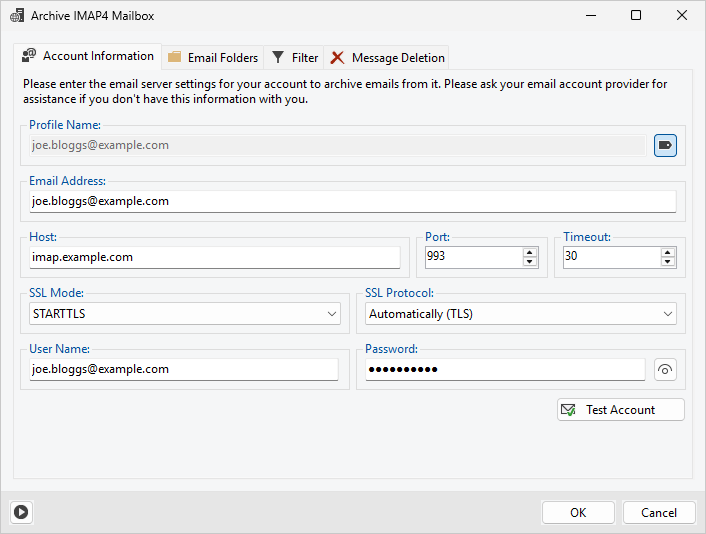Toggle password visibility with eye icon
This screenshot has height=534, width=706.
[x=665, y=370]
